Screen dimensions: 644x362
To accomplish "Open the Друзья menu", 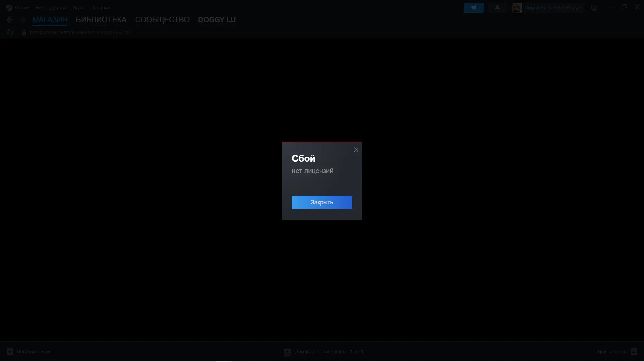I will point(58,8).
